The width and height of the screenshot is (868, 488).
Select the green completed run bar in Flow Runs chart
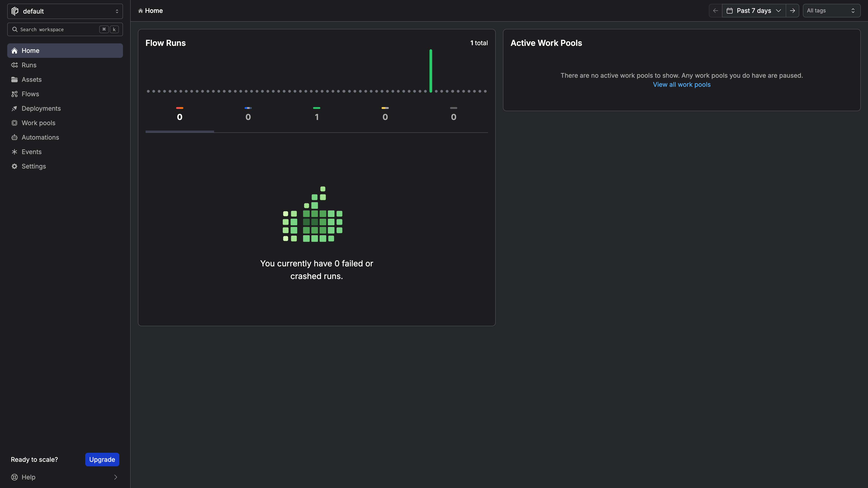click(430, 71)
